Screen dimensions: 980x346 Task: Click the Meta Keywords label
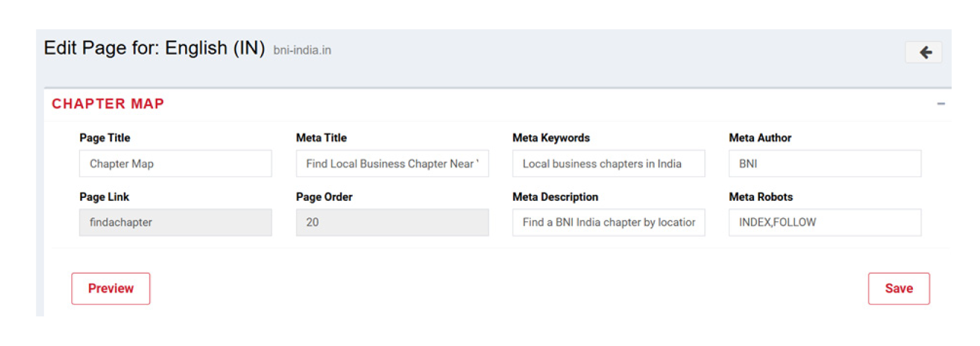[x=551, y=138]
